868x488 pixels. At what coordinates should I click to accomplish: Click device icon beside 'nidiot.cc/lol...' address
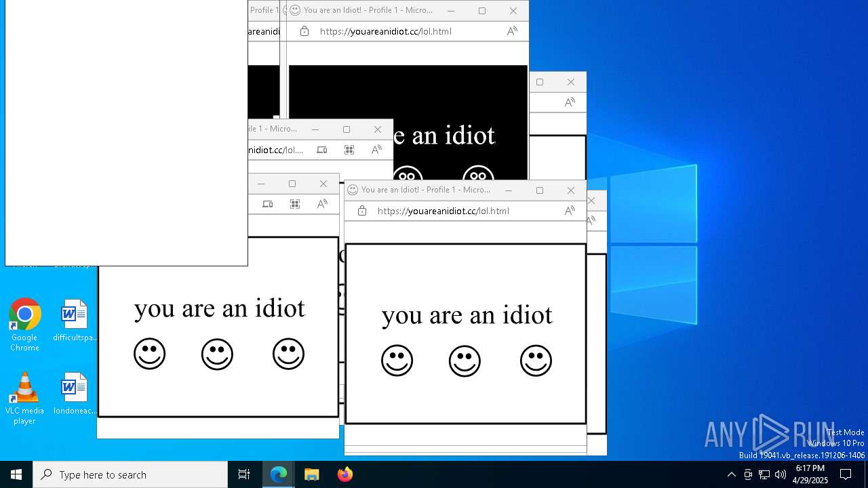322,150
